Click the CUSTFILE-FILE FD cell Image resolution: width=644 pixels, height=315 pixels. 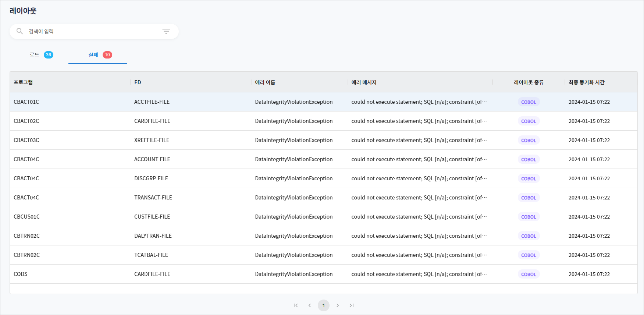click(x=152, y=217)
